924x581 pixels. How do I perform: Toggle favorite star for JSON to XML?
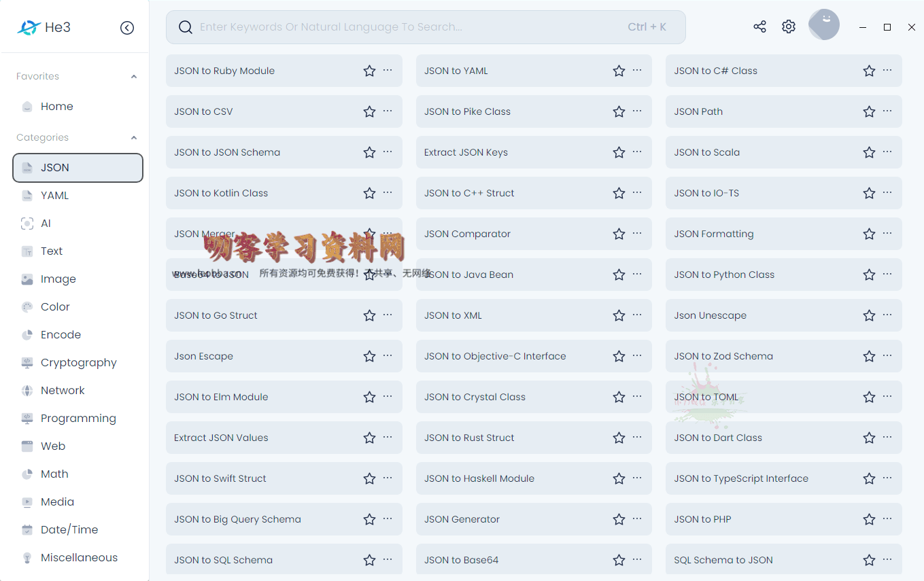coord(619,315)
